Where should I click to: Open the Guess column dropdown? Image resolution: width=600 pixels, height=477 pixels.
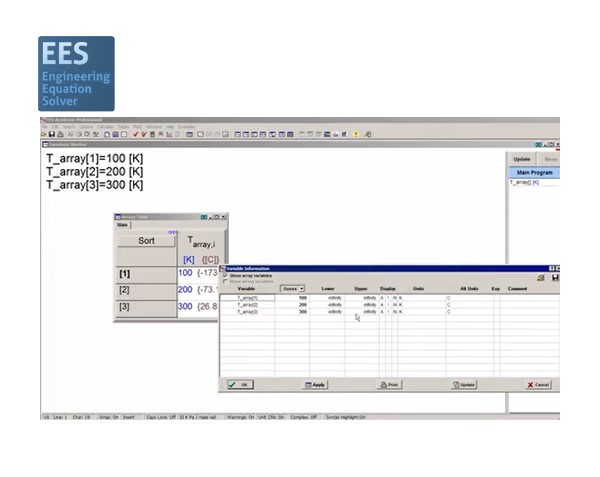tap(292, 288)
